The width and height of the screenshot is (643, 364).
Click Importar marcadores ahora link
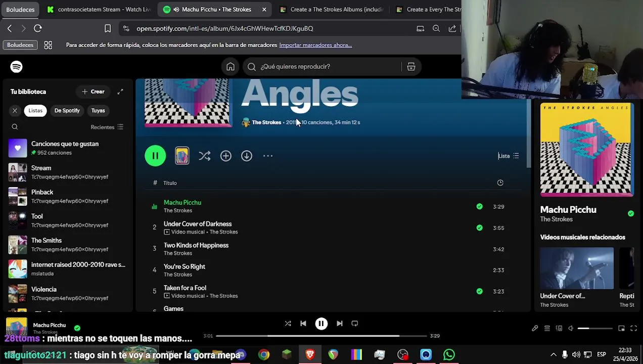coord(315,45)
